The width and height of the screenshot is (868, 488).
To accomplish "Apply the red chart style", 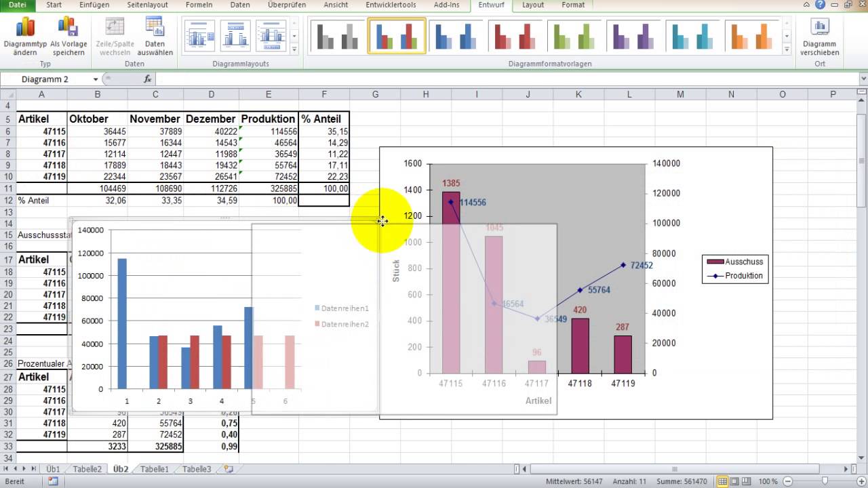I will point(514,36).
